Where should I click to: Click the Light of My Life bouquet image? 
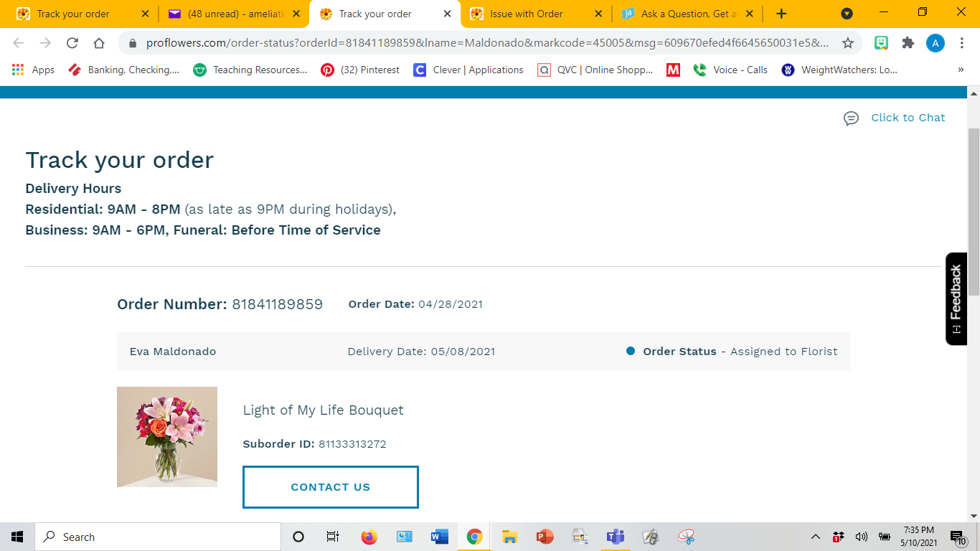click(167, 437)
